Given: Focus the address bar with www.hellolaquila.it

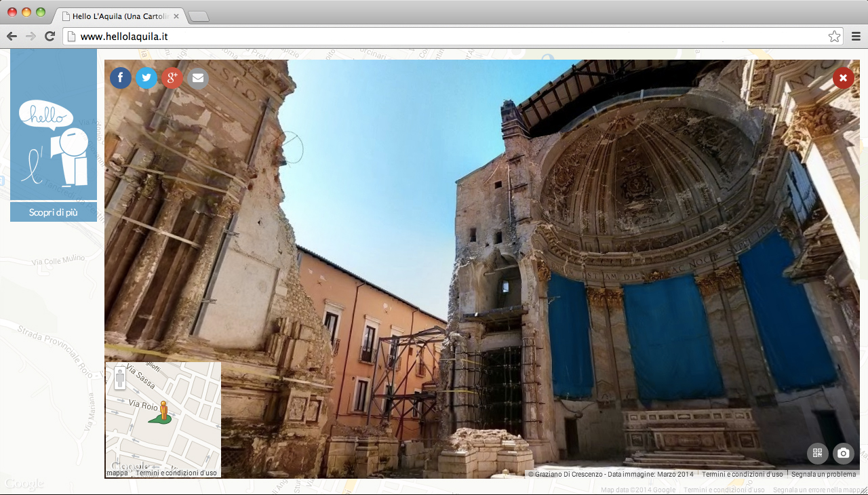Looking at the screenshot, I should point(453,36).
